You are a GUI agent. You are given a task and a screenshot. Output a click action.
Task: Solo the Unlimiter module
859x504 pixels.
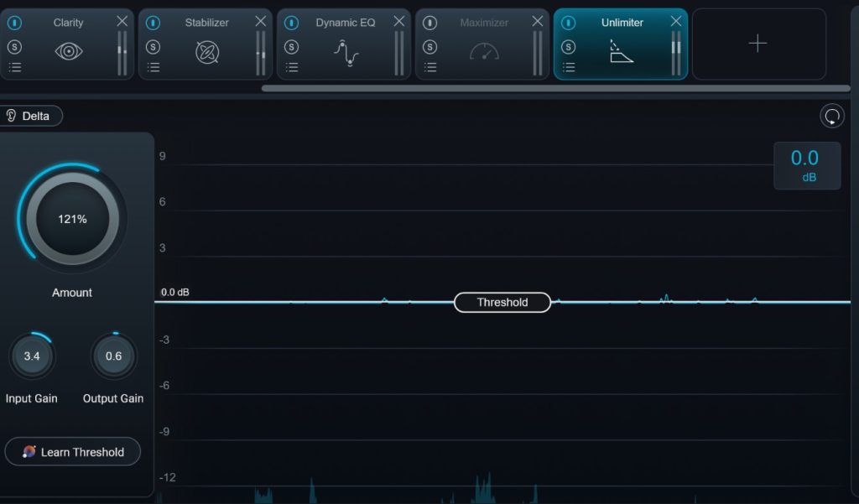pos(569,47)
